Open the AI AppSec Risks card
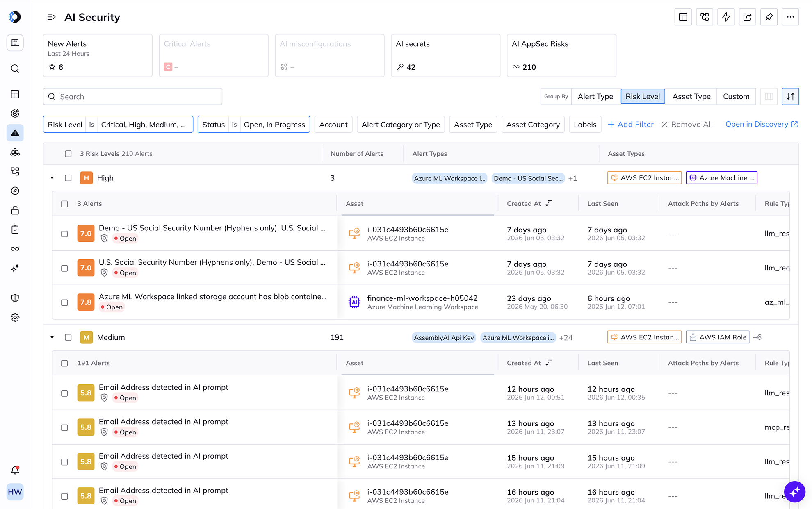 click(561, 55)
